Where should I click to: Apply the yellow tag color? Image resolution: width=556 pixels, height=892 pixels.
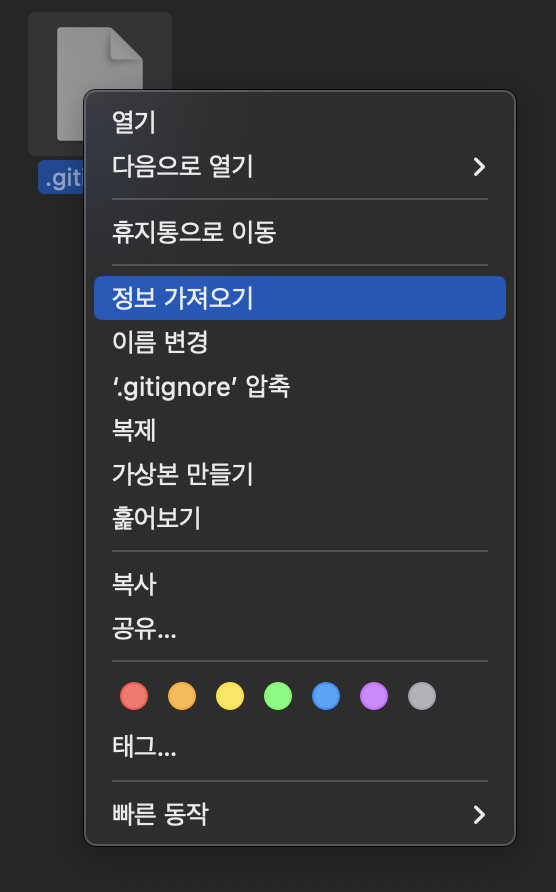(230, 696)
